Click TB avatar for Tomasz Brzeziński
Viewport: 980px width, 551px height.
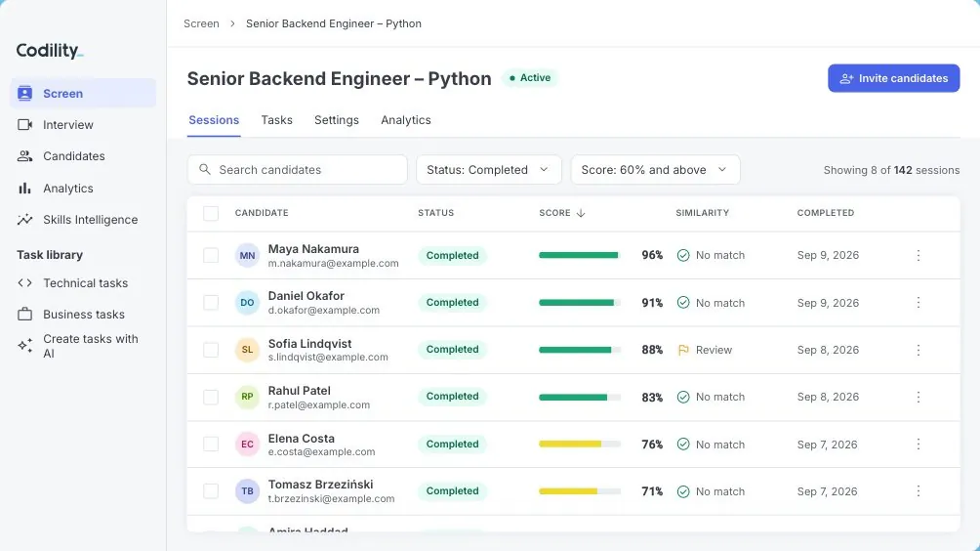click(247, 491)
